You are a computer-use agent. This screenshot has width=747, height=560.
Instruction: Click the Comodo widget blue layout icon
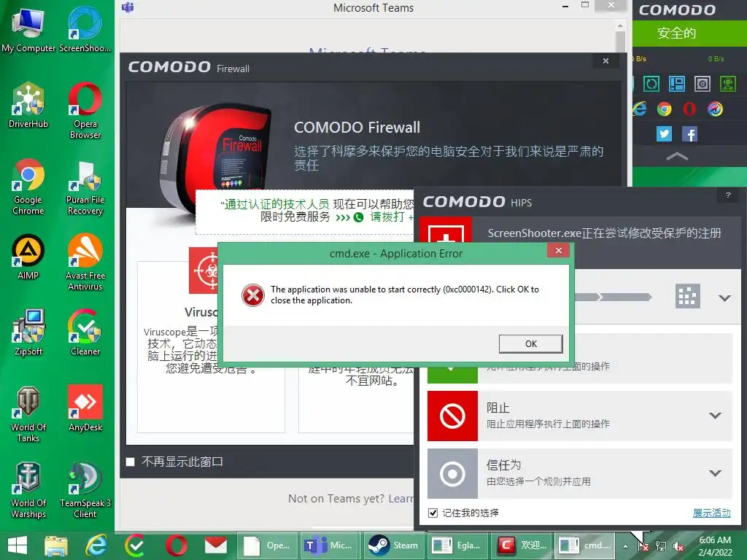pyautogui.click(x=676, y=85)
